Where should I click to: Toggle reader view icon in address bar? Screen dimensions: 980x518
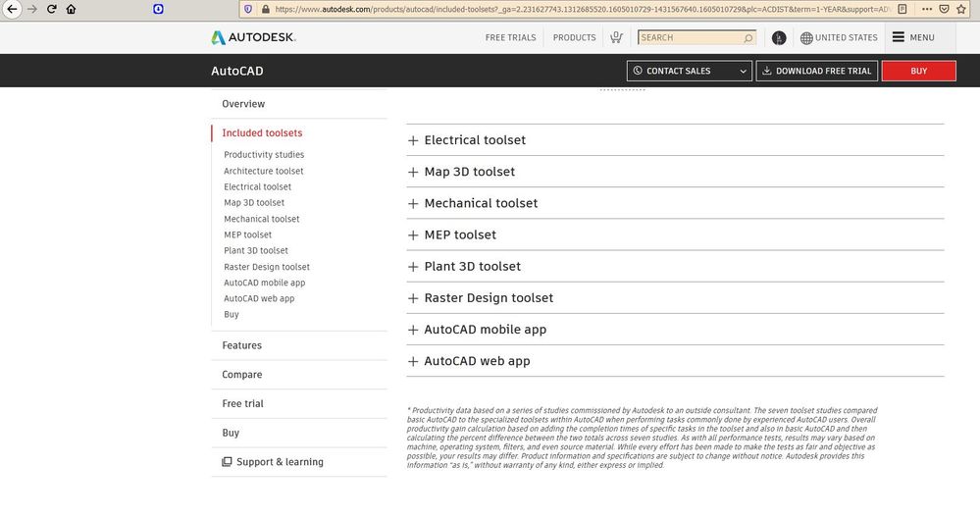point(902,9)
